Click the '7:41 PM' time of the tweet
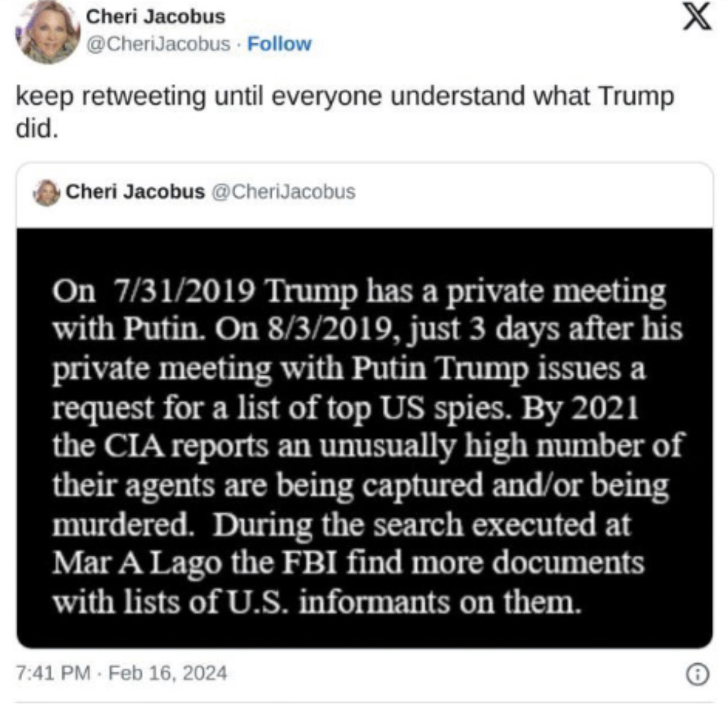This screenshot has width=728, height=704. coord(54,673)
